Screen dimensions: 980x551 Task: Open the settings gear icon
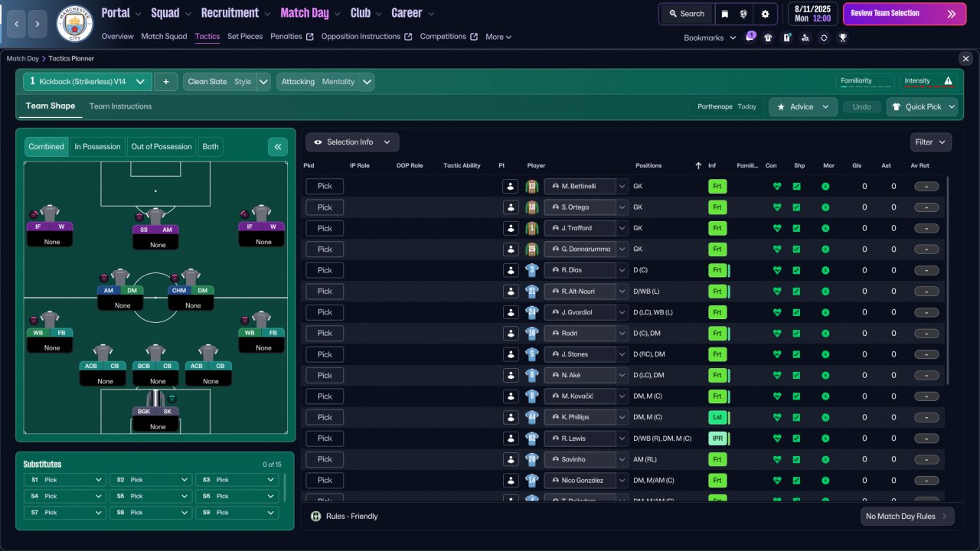point(765,14)
